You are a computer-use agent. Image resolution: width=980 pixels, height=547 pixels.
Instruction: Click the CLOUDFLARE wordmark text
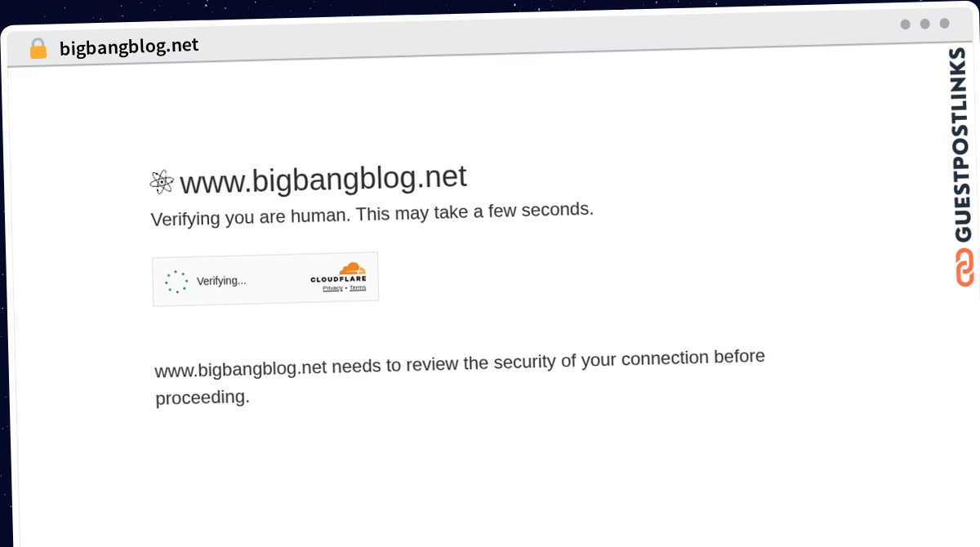(x=338, y=279)
